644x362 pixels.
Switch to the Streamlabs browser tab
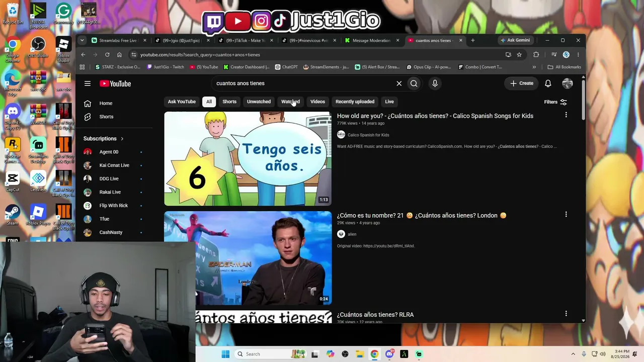pyautogui.click(x=118, y=40)
